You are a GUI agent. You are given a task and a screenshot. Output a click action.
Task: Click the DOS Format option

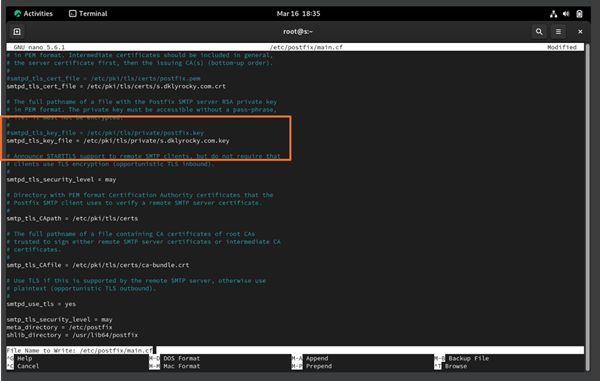174,358
